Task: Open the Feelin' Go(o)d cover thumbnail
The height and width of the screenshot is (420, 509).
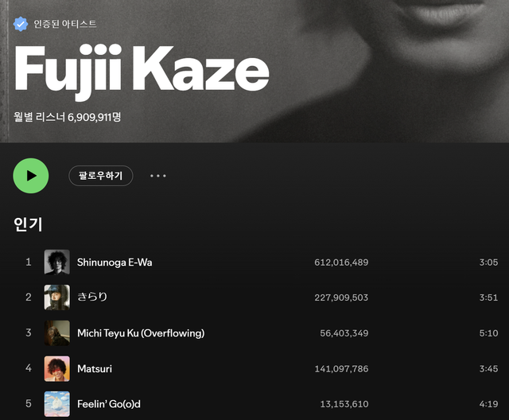Action: point(56,404)
